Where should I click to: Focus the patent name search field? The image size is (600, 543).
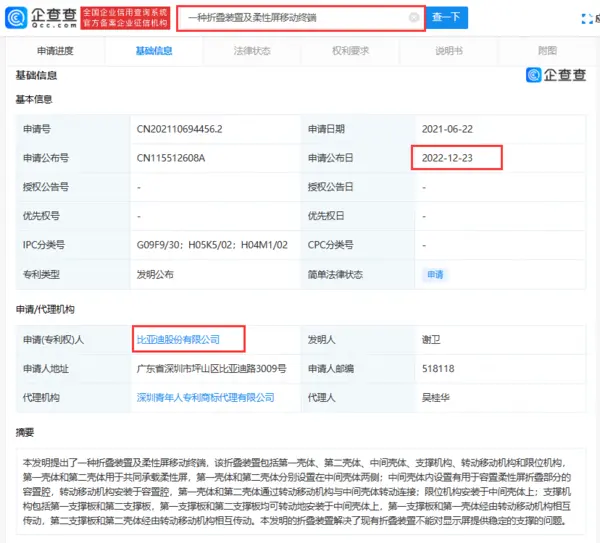[301, 18]
